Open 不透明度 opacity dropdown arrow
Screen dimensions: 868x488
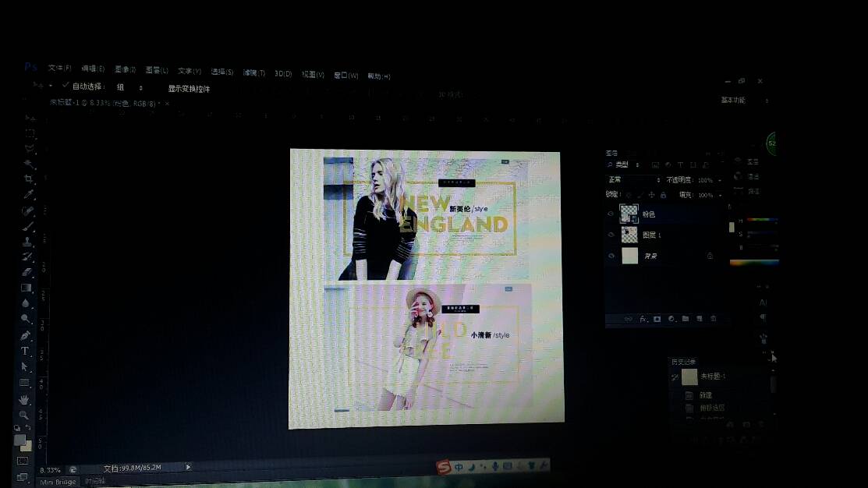pyautogui.click(x=720, y=180)
